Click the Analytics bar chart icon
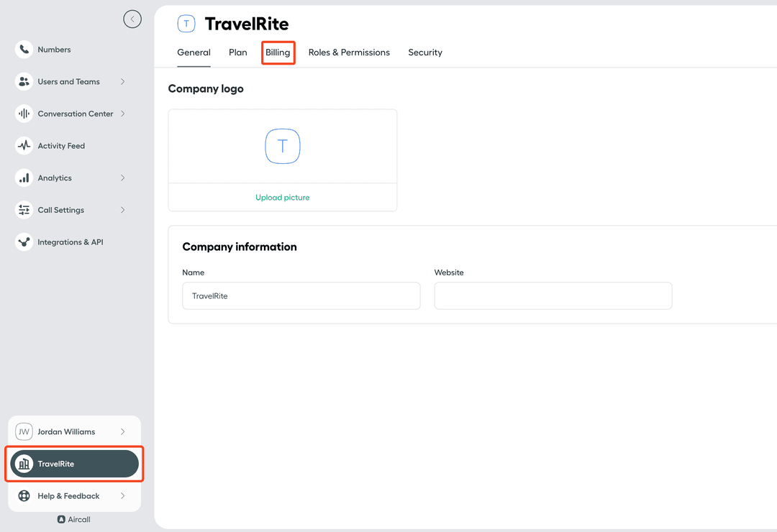The width and height of the screenshot is (777, 532). pyautogui.click(x=24, y=178)
